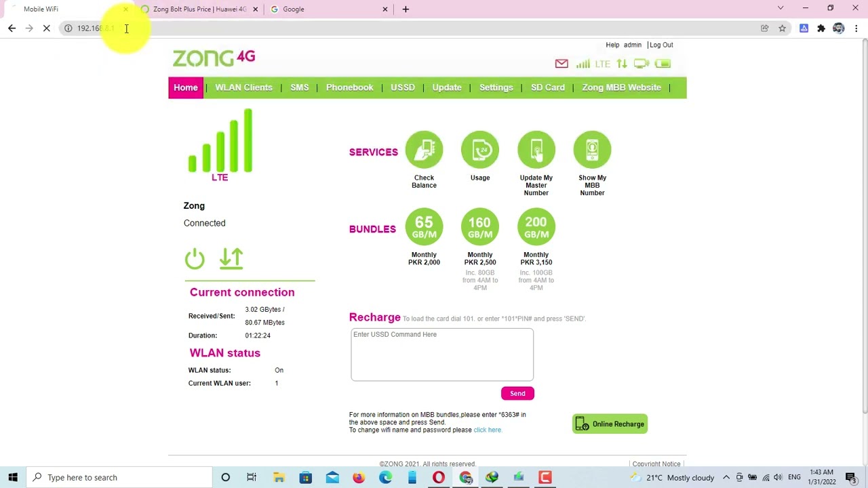Open Task View on the taskbar
The image size is (868, 488).
pyautogui.click(x=252, y=477)
